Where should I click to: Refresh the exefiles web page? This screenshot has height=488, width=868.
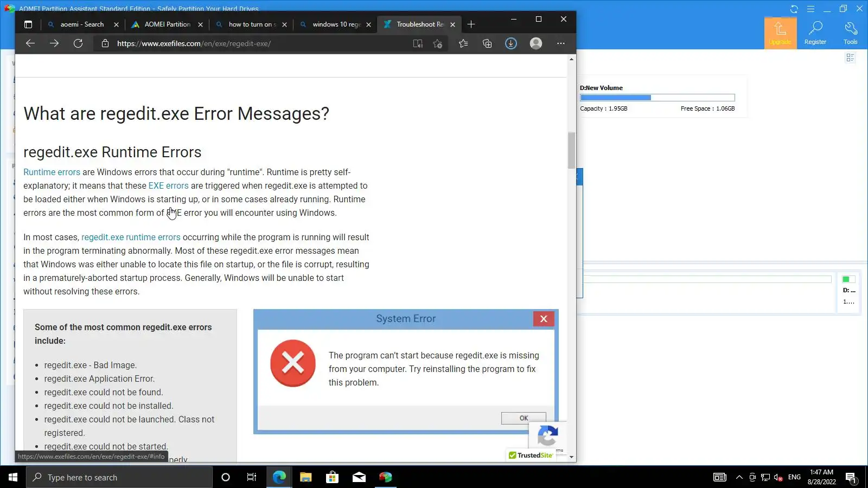click(78, 43)
